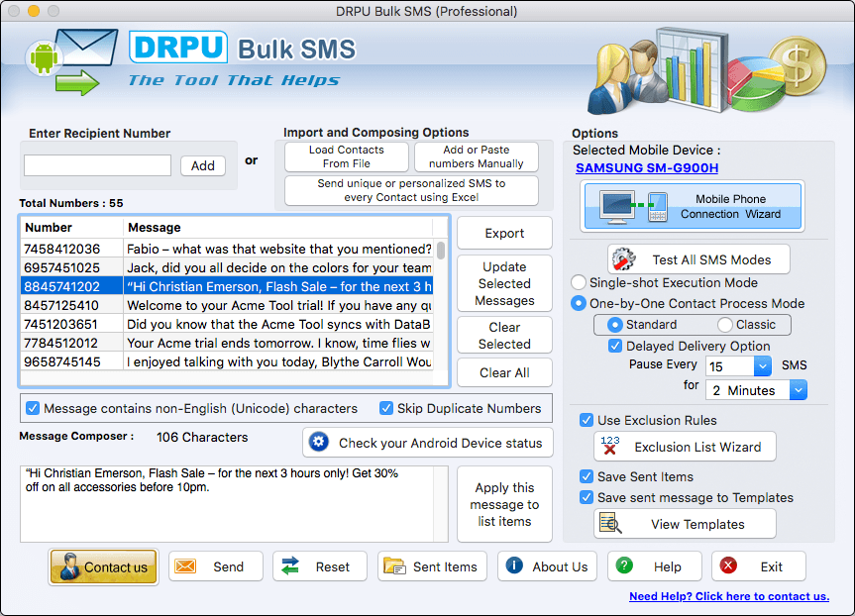Click the orange envelope Send icon

click(185, 565)
